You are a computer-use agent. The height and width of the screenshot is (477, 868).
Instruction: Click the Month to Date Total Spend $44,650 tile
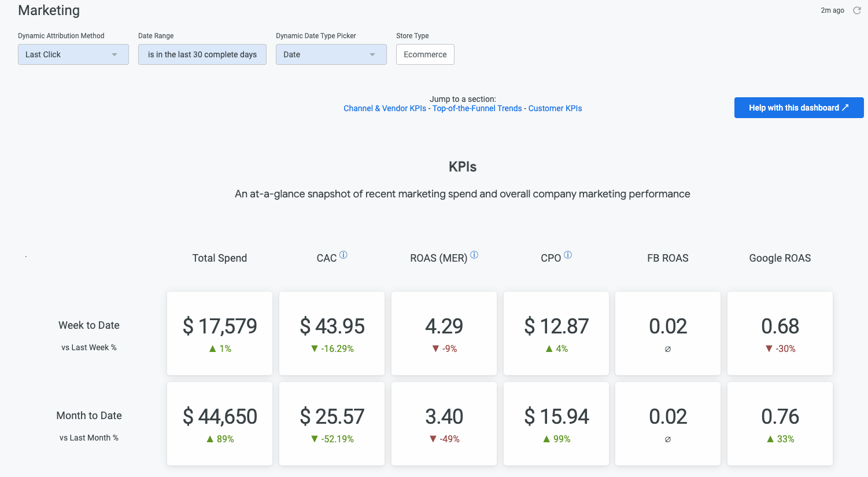pos(220,423)
